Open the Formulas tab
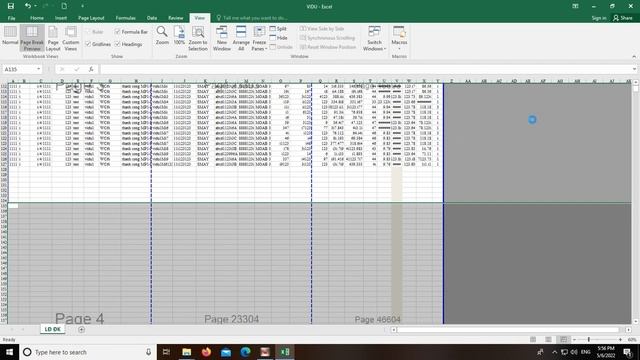Viewport: 640px width, 360px height. pos(125,18)
